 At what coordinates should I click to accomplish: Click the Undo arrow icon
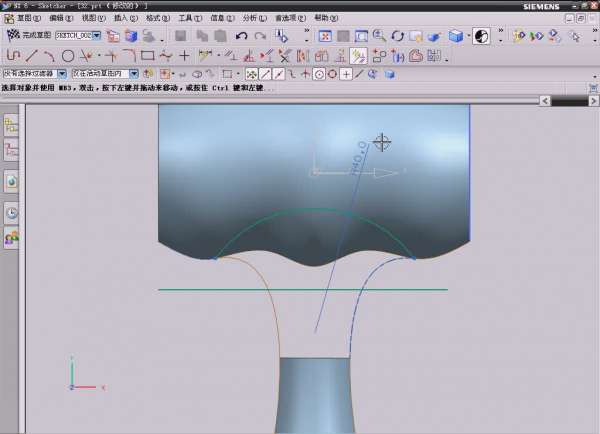[x=241, y=36]
